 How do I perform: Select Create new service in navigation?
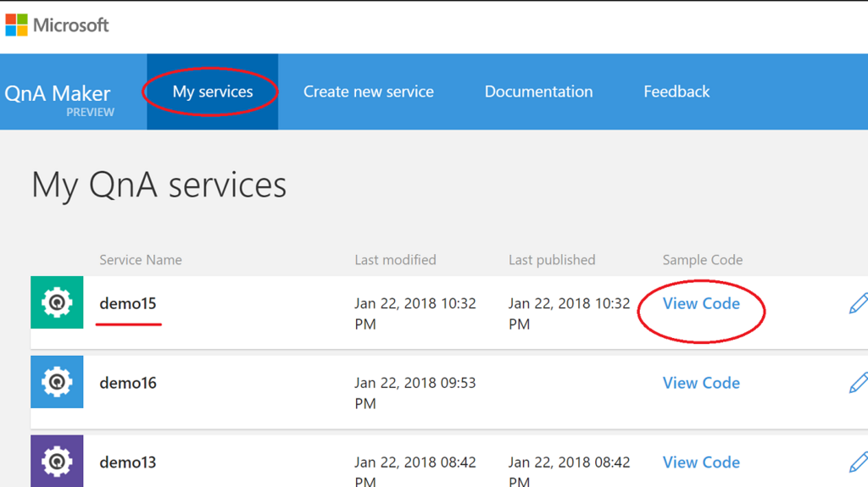369,91
